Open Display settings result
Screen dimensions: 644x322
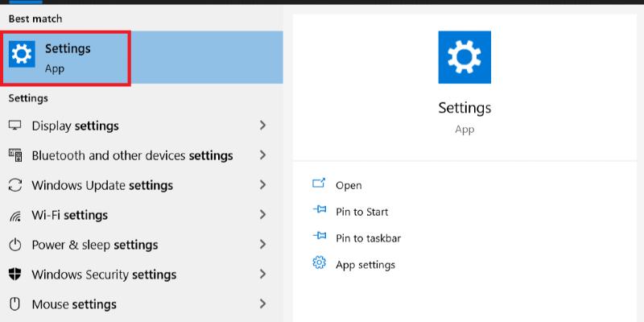(142, 126)
